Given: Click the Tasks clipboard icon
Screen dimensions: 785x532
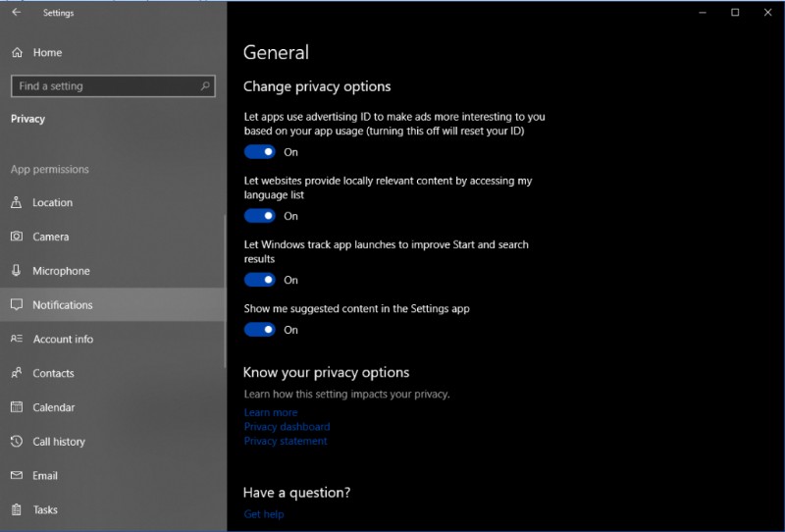Looking at the screenshot, I should pyautogui.click(x=17, y=509).
